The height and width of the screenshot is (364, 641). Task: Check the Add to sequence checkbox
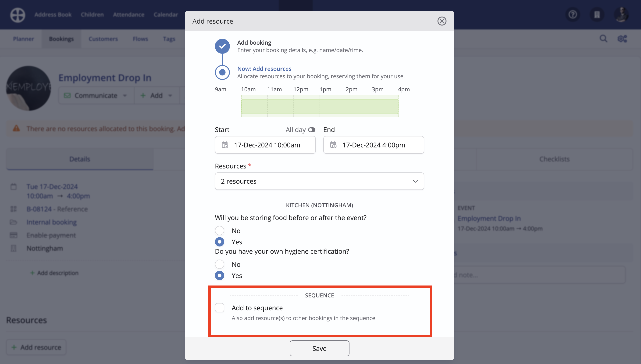tap(219, 308)
